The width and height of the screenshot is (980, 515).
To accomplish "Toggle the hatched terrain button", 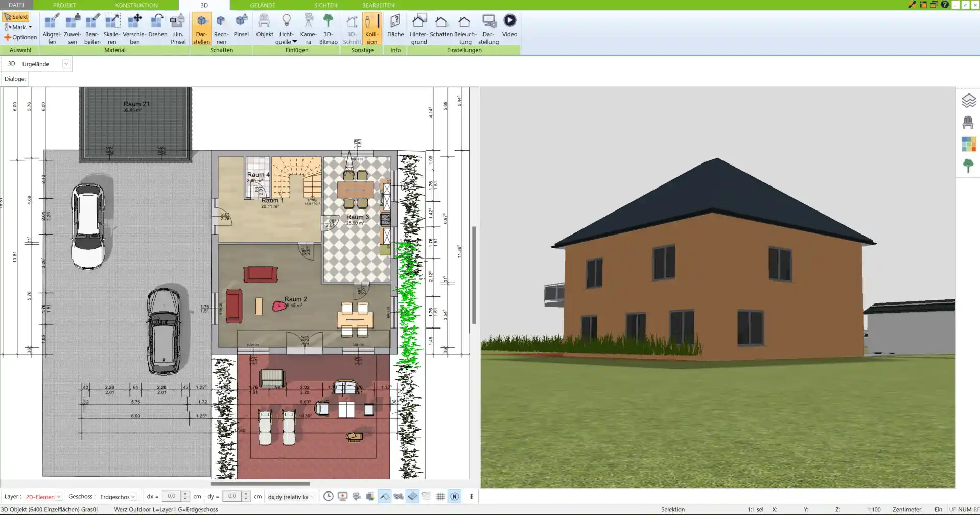I will point(399,496).
